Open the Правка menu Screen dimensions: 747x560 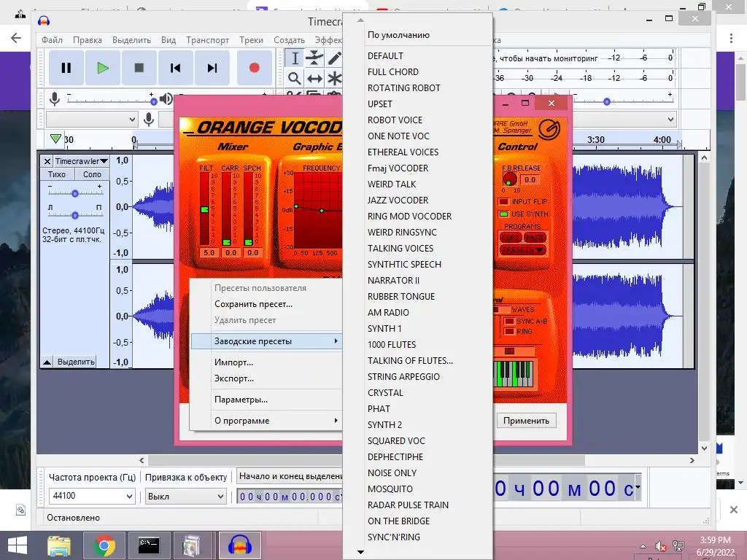[88, 40]
